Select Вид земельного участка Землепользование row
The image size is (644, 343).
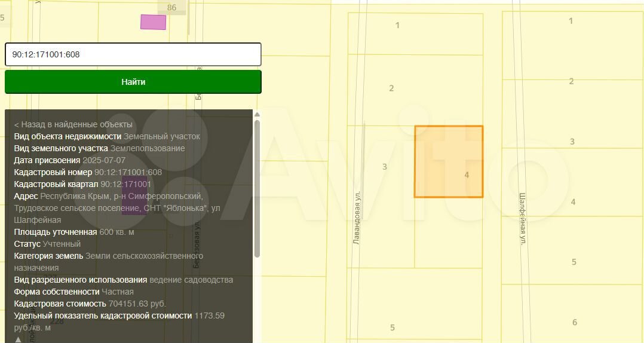[99, 148]
